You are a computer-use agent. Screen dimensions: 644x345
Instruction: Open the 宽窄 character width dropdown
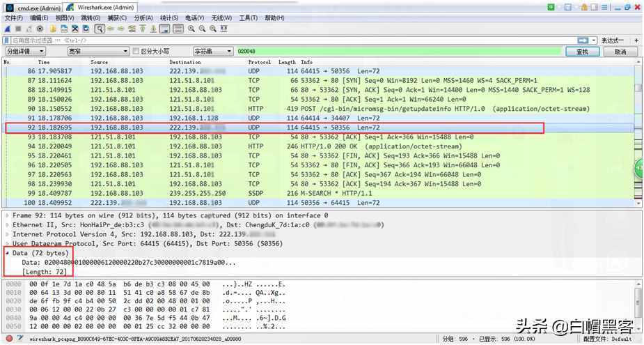tap(98, 51)
